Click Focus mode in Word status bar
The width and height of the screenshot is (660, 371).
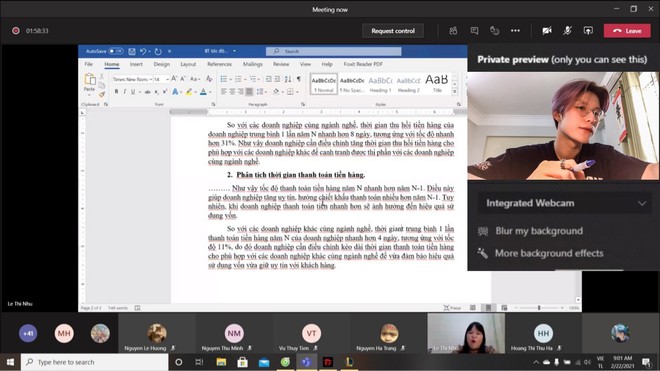click(452, 308)
